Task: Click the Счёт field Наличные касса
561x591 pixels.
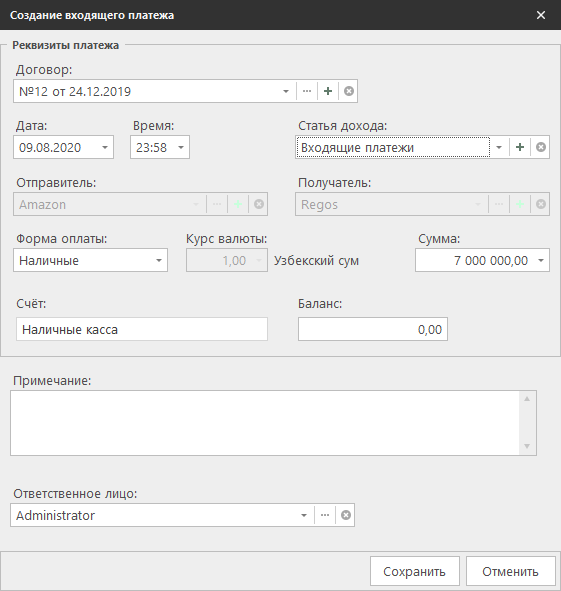Action: 142,329
